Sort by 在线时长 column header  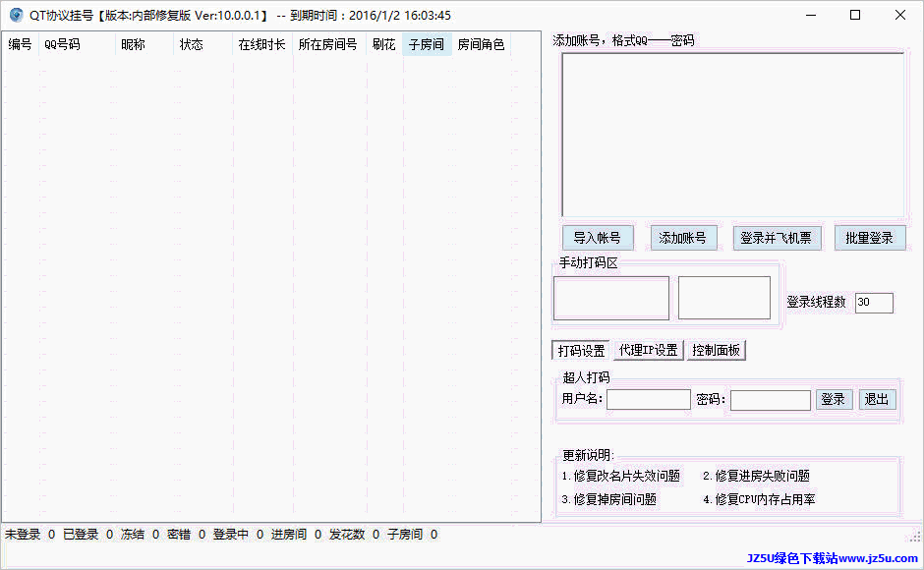pyautogui.click(x=262, y=44)
